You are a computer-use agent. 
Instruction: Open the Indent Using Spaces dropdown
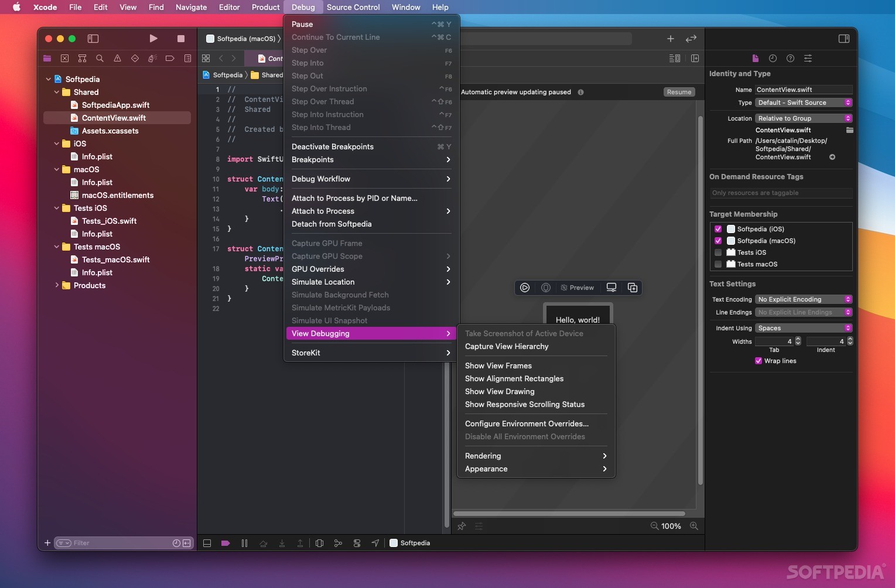[804, 328]
